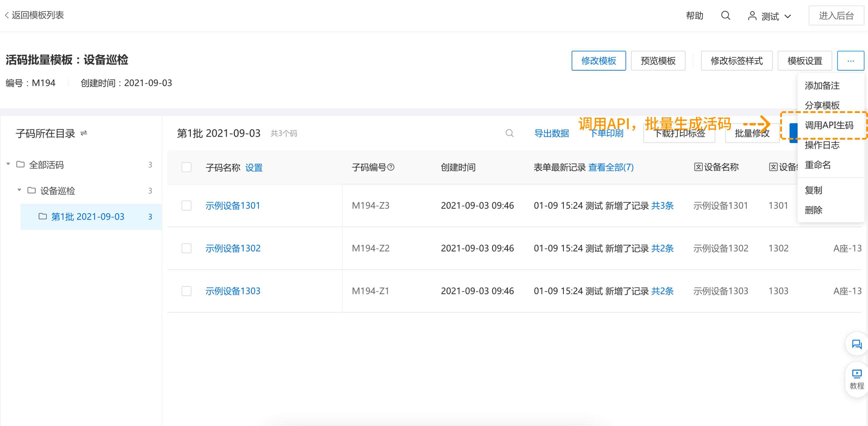Select 分享模板 in the dropdown menu

tap(831, 105)
